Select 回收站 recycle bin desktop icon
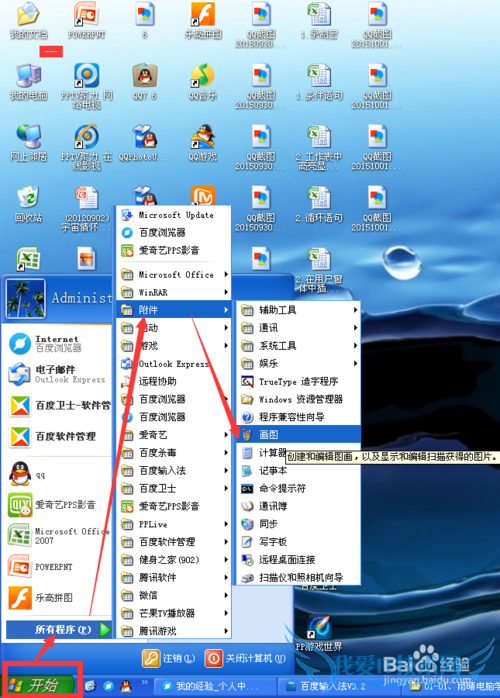The height and width of the screenshot is (698, 500). click(x=29, y=204)
